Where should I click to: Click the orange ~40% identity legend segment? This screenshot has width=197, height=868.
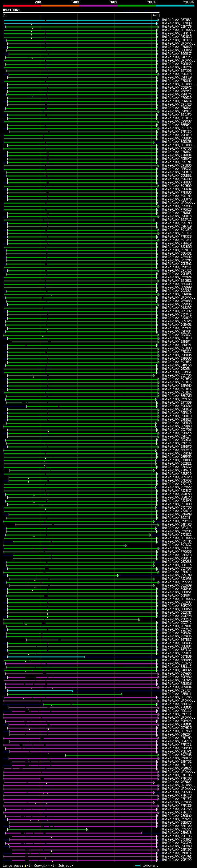tap(60, 6)
